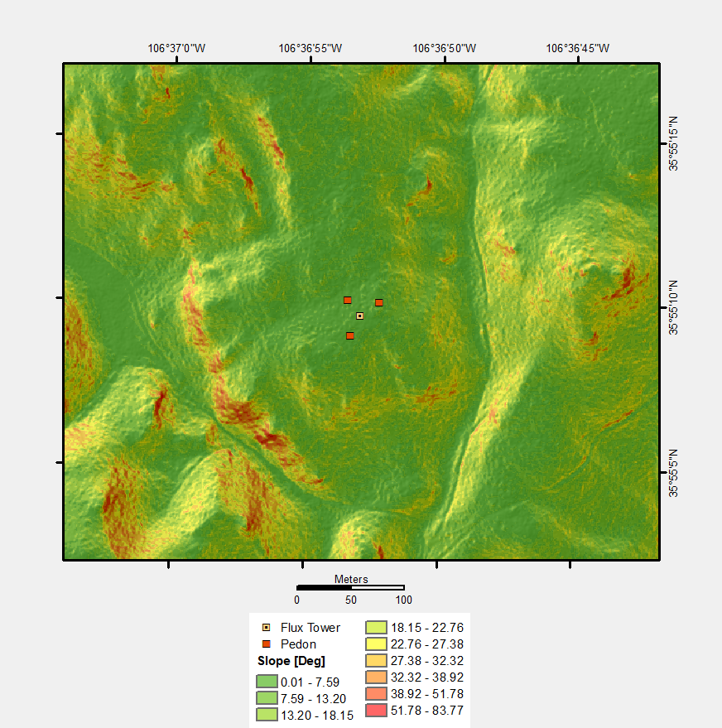Screen dimensions: 722x728
Task: Click the 50 scale bar label
Action: (x=351, y=600)
